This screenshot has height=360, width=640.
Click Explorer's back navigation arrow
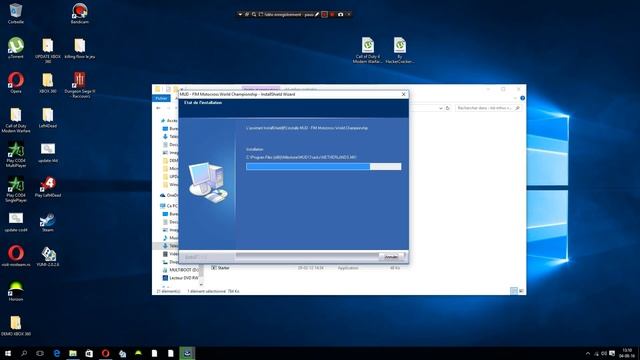point(158,108)
